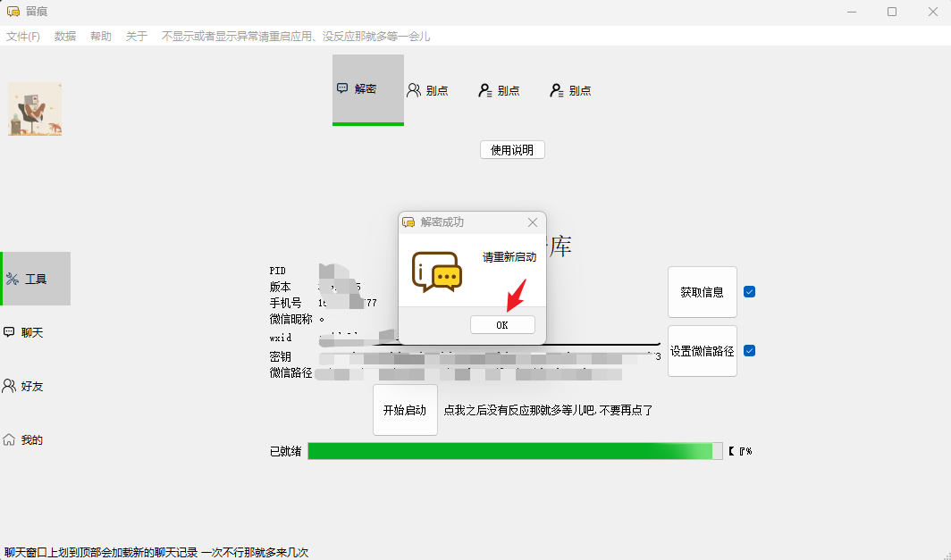Click the 使用说明 instructions button
This screenshot has width=951, height=560.
click(511, 149)
